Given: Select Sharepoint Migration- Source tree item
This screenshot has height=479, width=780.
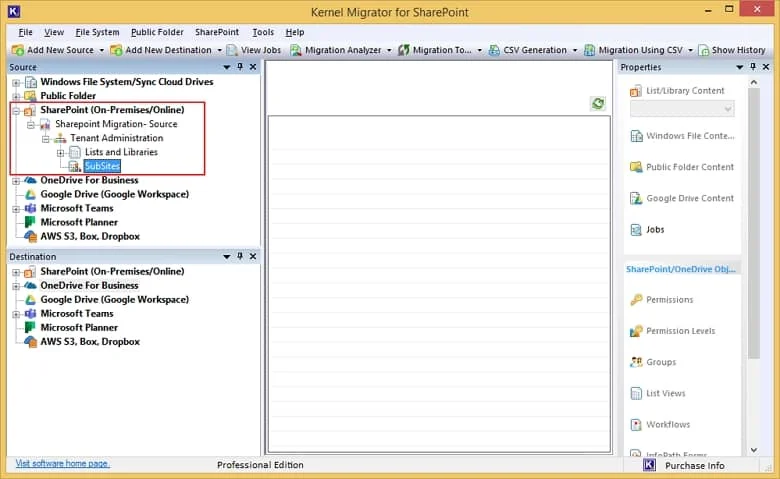Looking at the screenshot, I should (116, 124).
